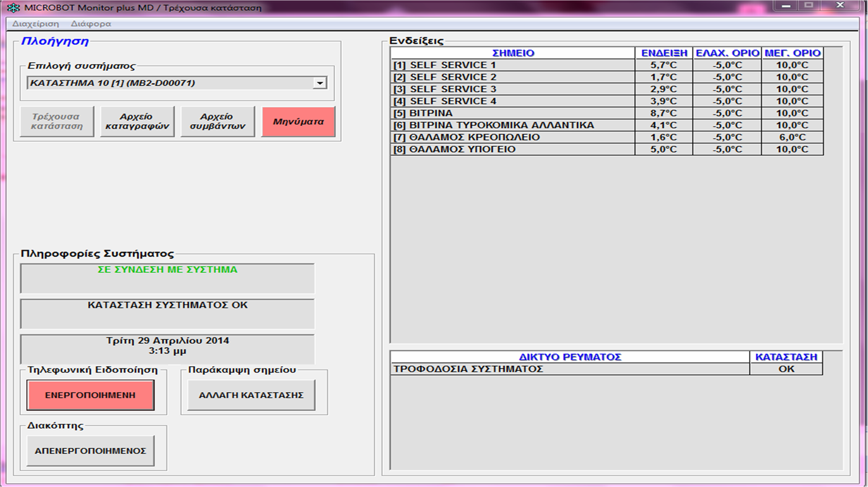Select ΚΑΤΑΣΤΗΜΑ 10 system from the combo box

tap(171, 82)
